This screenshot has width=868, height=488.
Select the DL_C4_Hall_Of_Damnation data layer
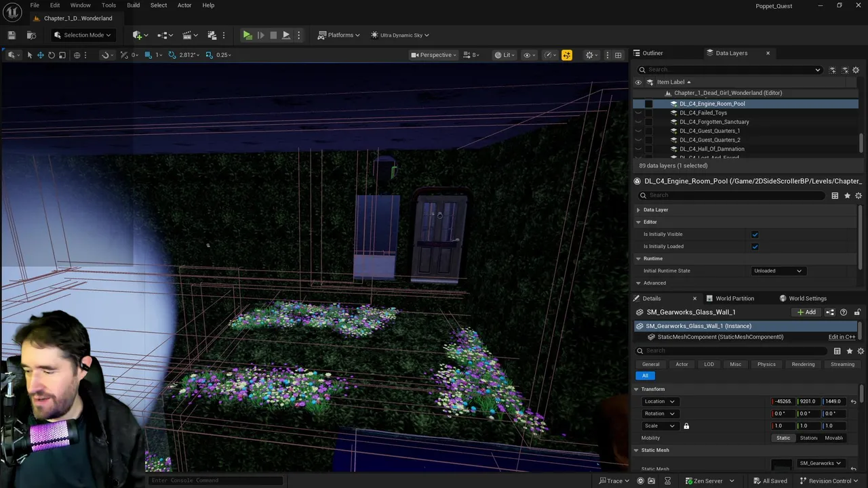pos(711,149)
